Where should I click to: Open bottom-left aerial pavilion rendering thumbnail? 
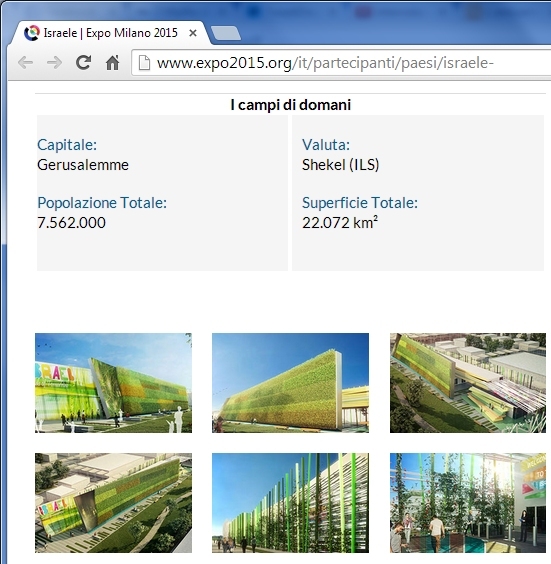click(x=113, y=503)
